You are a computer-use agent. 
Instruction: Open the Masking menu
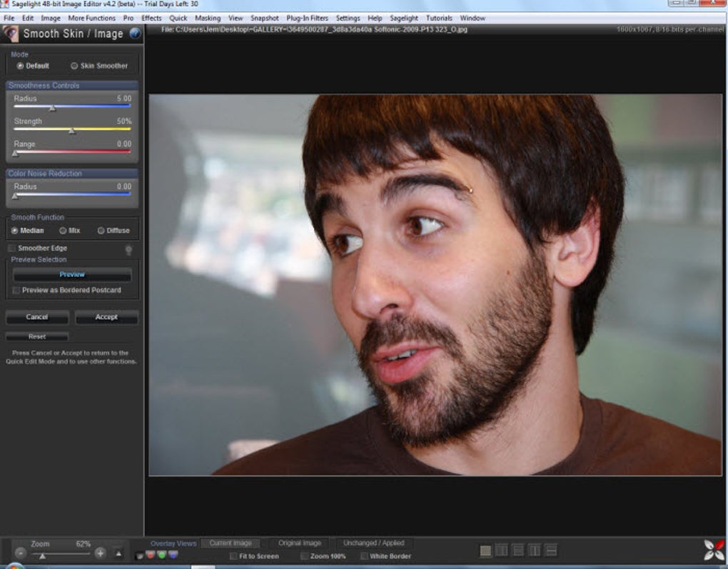208,18
